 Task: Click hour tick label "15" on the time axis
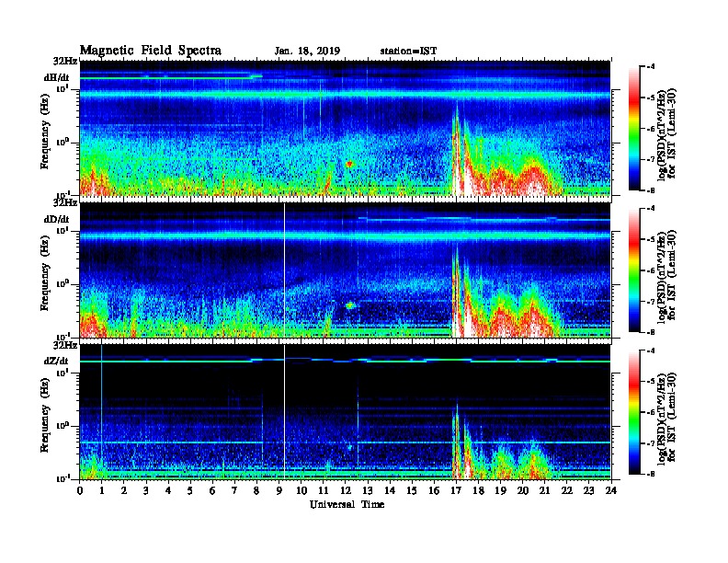click(412, 491)
